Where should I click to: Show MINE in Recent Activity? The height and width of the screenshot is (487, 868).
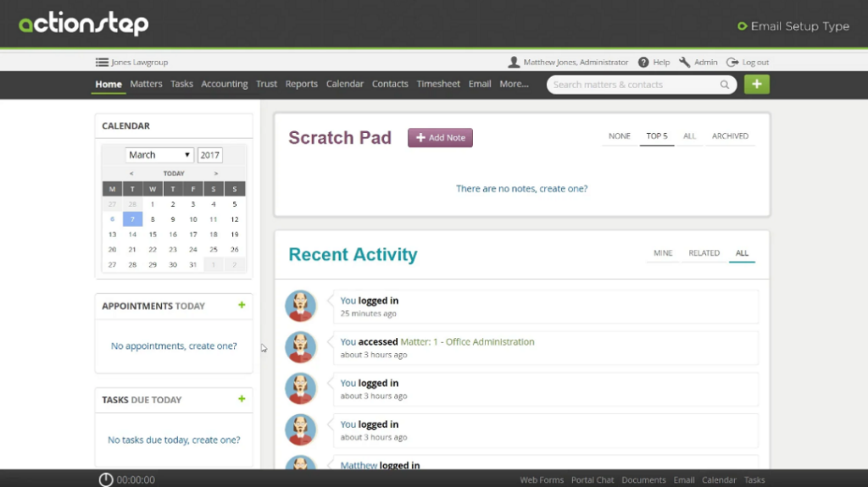tap(663, 253)
